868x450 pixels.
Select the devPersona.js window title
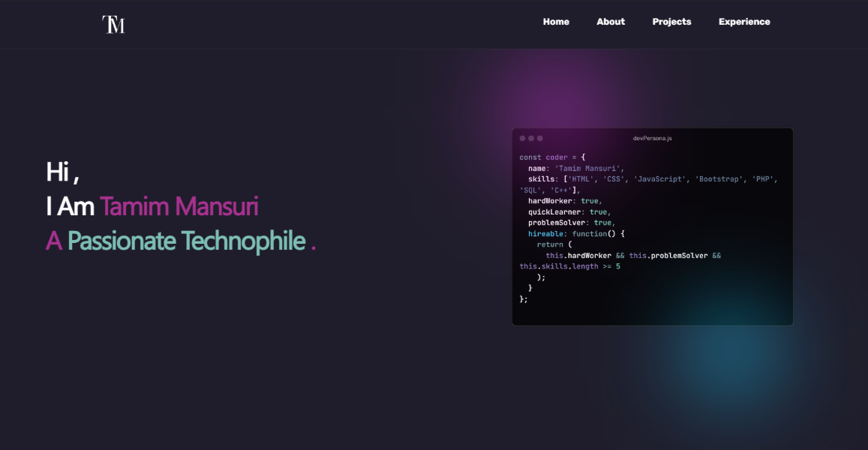[x=653, y=138]
